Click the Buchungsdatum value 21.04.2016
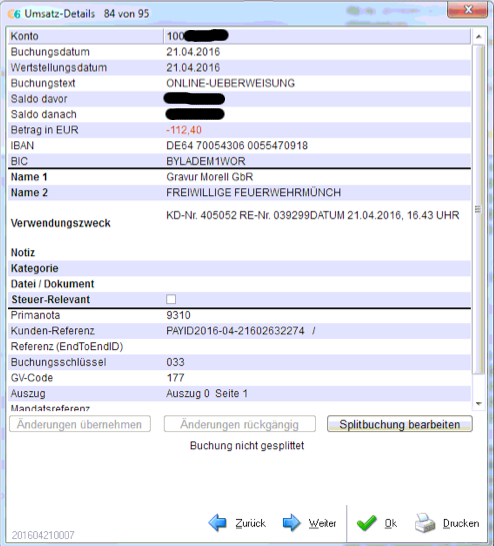The height and width of the screenshot is (546, 494). pos(193,52)
